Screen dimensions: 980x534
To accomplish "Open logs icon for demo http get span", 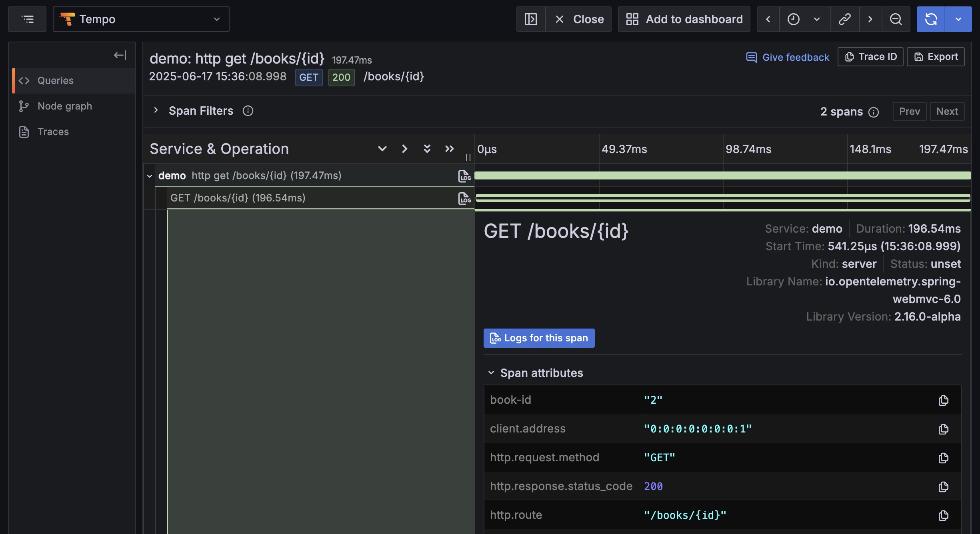I will coord(464,176).
